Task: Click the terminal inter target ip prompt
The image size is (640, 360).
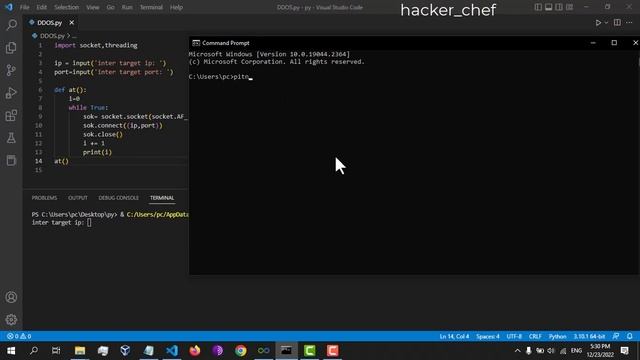Action: 61,223
